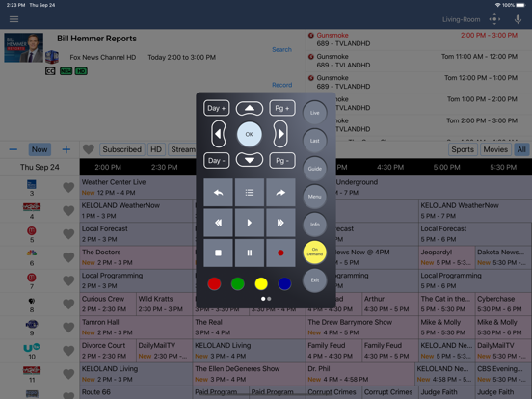Switch to second remote page dot
The image size is (532, 399).
click(x=269, y=299)
